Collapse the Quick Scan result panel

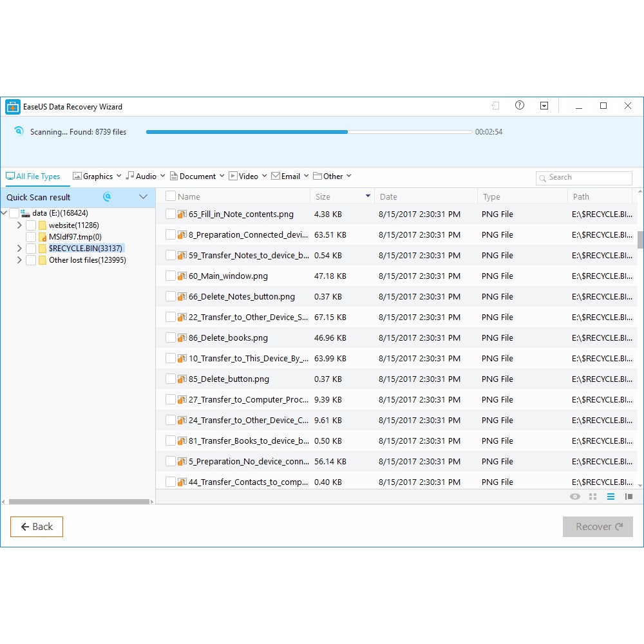(143, 197)
